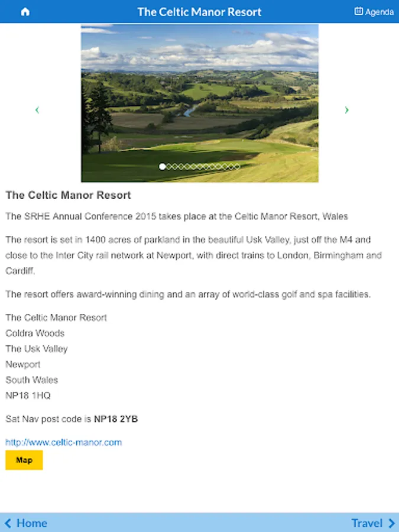Screen dimensions: 399x532
Task: Advance to next photo with right arrow
Action: [346, 110]
